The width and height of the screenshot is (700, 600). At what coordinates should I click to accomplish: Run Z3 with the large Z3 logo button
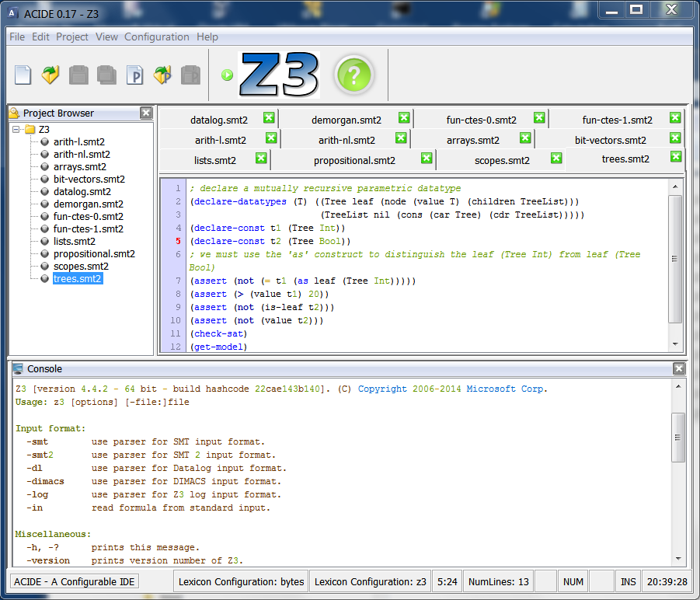280,75
